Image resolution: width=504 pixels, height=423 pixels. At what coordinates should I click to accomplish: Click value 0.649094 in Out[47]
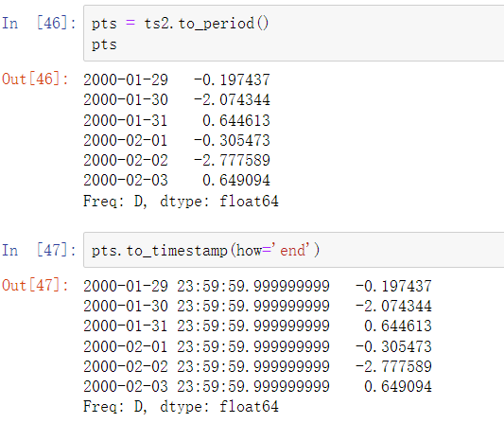398,386
